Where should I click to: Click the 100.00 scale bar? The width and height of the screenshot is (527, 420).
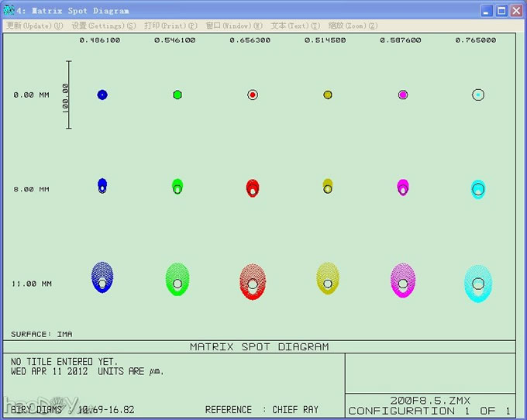point(68,95)
